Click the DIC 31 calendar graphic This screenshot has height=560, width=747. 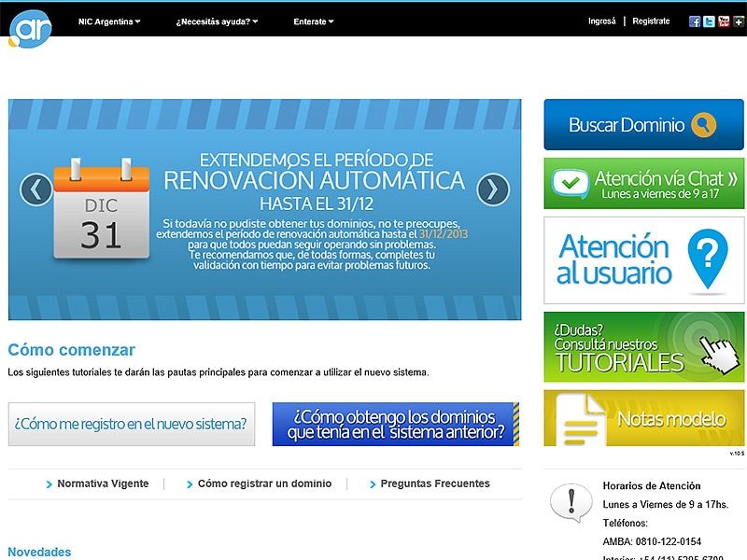click(x=102, y=208)
